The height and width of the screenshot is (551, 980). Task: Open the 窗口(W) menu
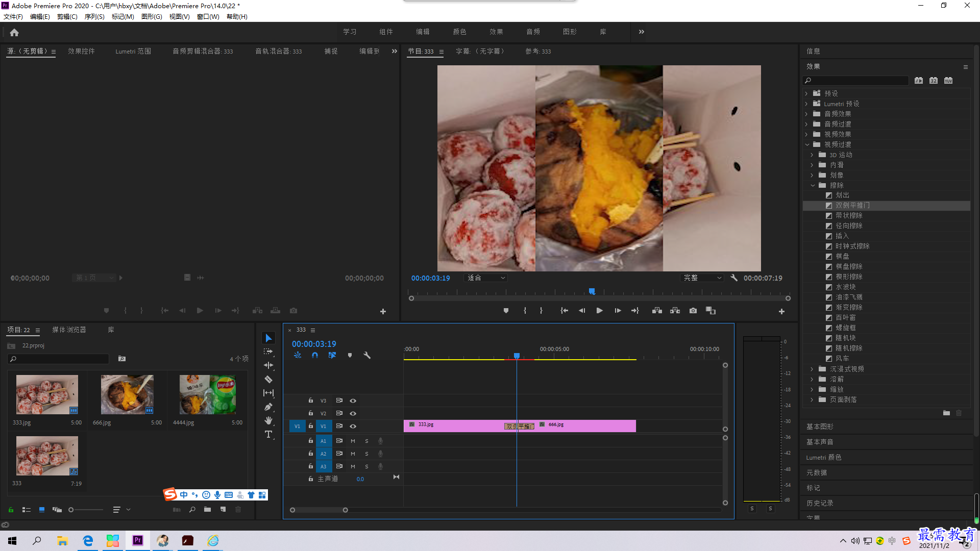tap(208, 17)
